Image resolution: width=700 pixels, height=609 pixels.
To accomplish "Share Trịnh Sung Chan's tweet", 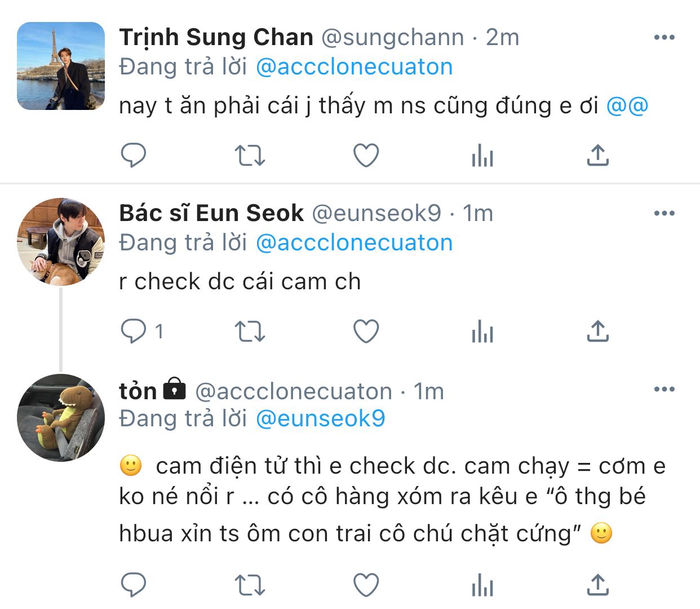I will point(598,155).
